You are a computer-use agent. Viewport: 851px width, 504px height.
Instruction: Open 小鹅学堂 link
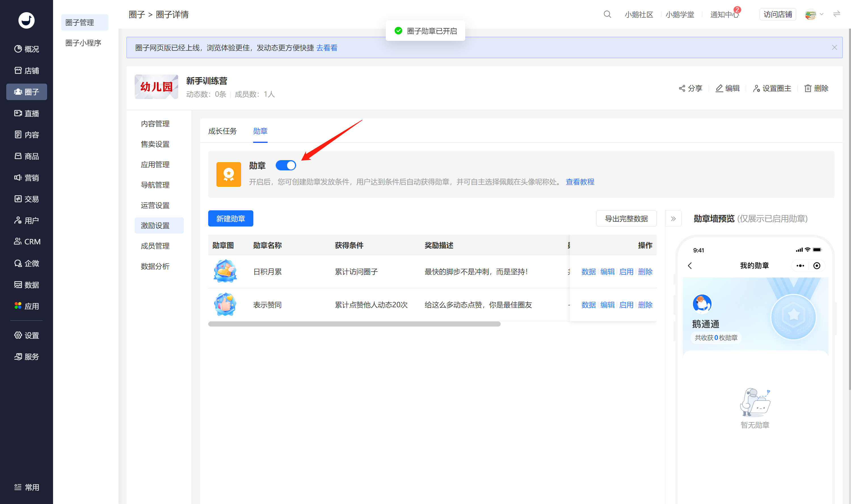coord(680,15)
